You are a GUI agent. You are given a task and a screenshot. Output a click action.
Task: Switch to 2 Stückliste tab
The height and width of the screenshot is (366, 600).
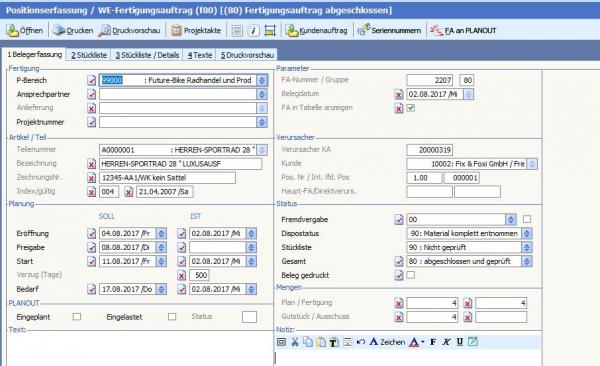pos(89,55)
